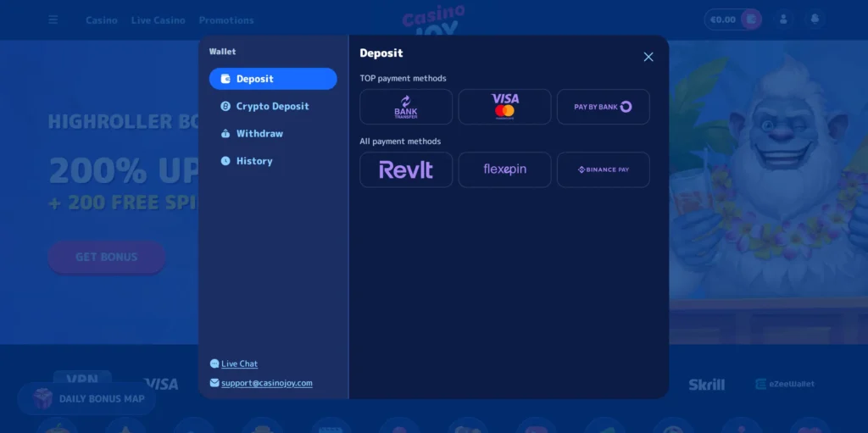Click the 'TOP payment methods' label
The height and width of the screenshot is (433, 868).
click(x=403, y=78)
